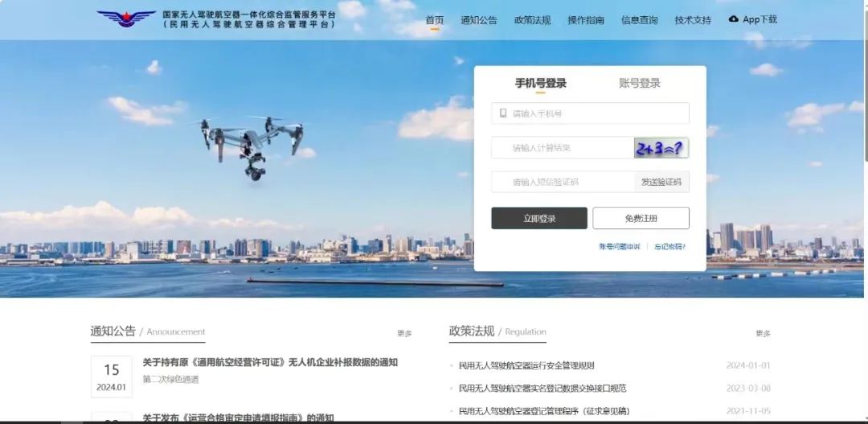Viewport: 868px width, 424px height.
Task: Open the 通知公告 menu item
Action: point(479,20)
